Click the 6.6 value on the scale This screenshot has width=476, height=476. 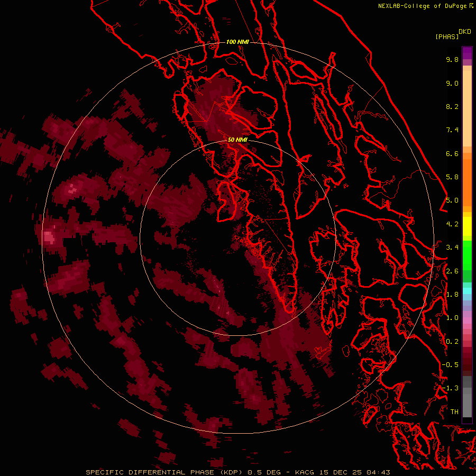click(452, 153)
